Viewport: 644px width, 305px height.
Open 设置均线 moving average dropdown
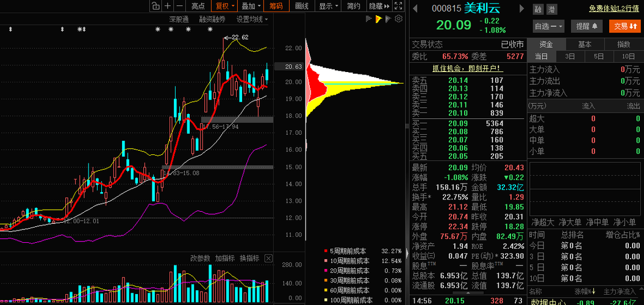[252, 20]
